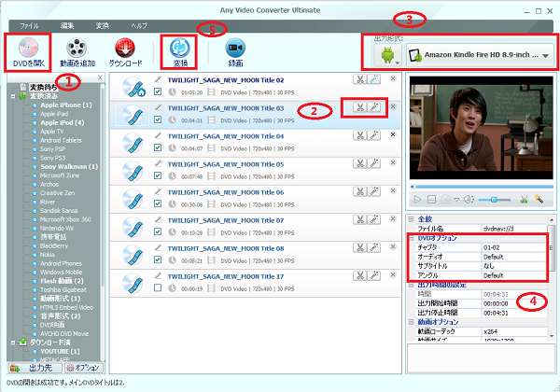This screenshot has width=560, height=392.
Task: Collapse the DVDオプション properties section
Action: [x=411, y=238]
